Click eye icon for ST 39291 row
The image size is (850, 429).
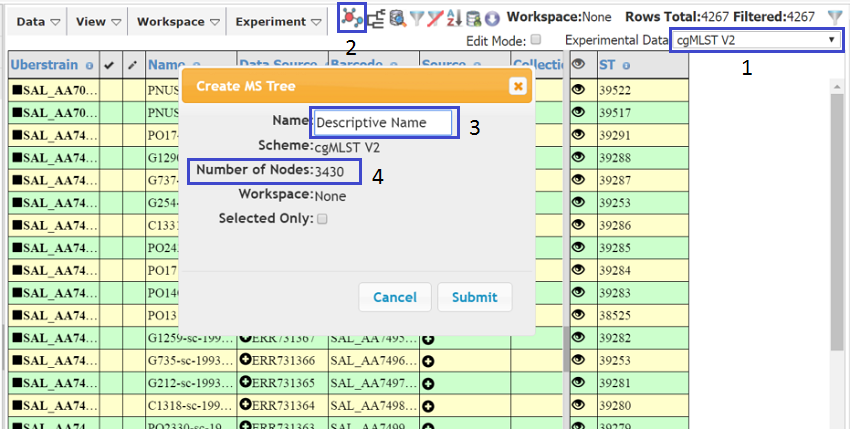(x=578, y=135)
